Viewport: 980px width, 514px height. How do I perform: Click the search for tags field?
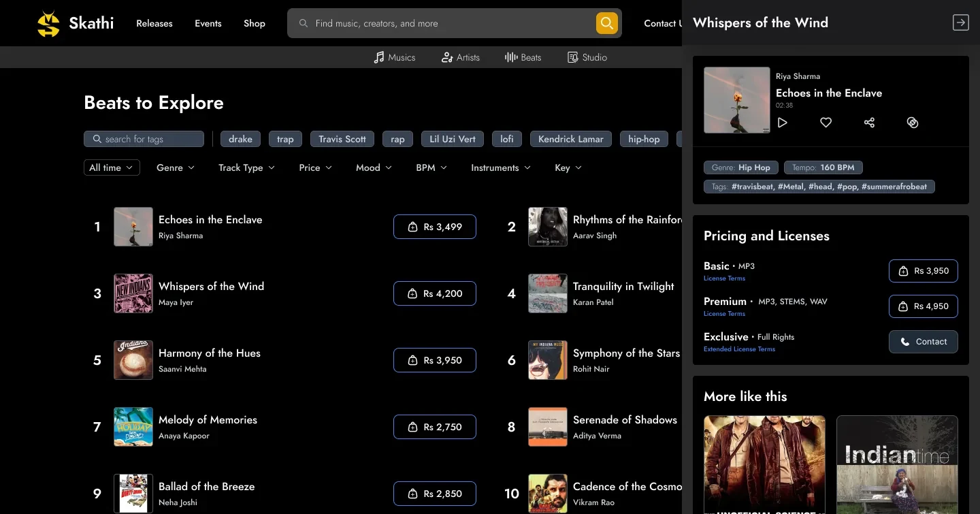coord(144,139)
